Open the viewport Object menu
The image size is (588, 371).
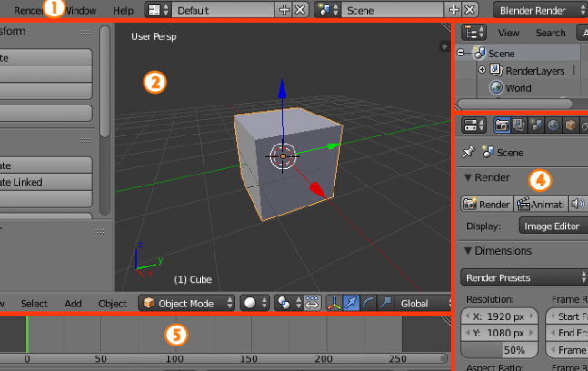coord(113,304)
